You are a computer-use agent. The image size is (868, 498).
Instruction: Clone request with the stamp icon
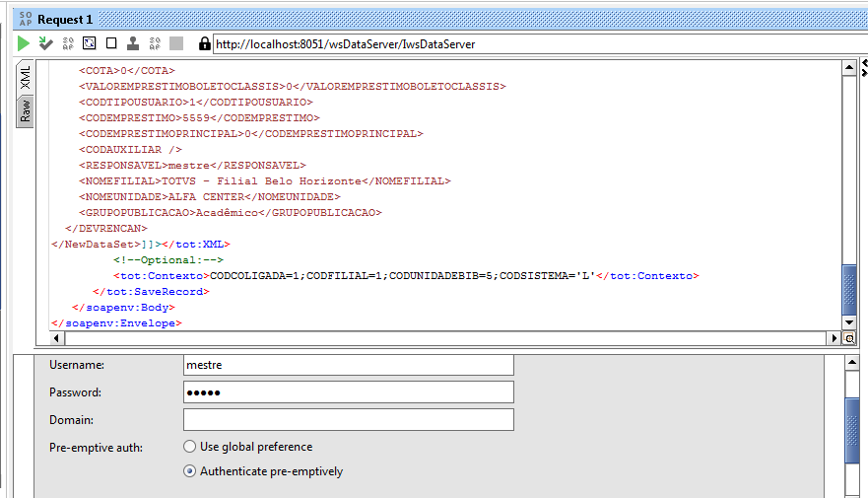point(133,43)
